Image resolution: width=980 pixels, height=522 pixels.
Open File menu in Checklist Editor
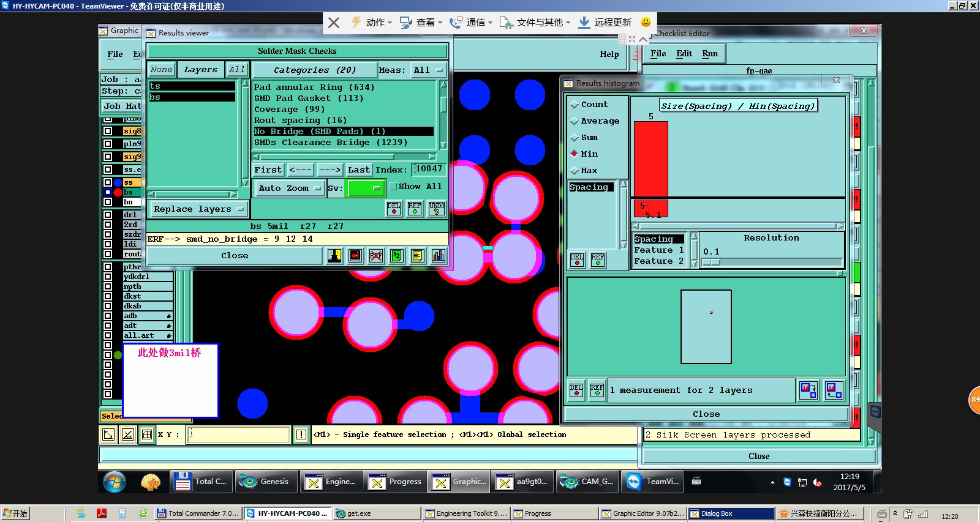click(658, 54)
